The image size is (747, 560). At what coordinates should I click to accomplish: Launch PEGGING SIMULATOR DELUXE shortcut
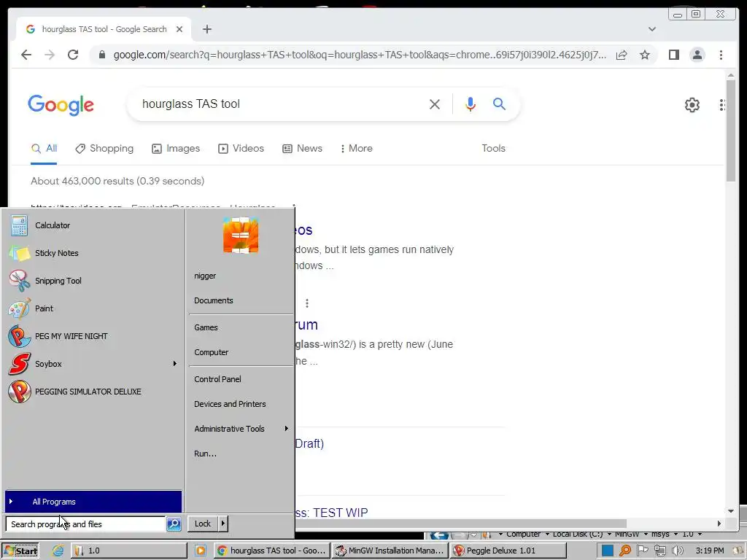(88, 392)
